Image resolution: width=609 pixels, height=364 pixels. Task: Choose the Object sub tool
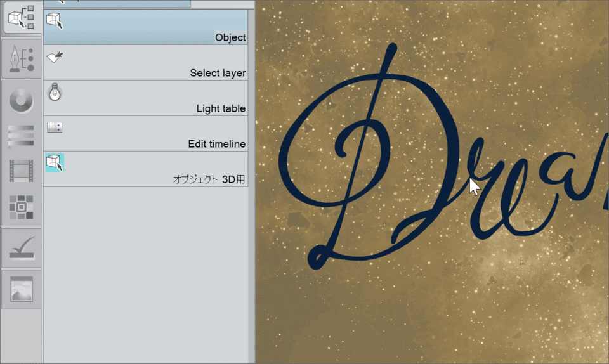pos(146,27)
